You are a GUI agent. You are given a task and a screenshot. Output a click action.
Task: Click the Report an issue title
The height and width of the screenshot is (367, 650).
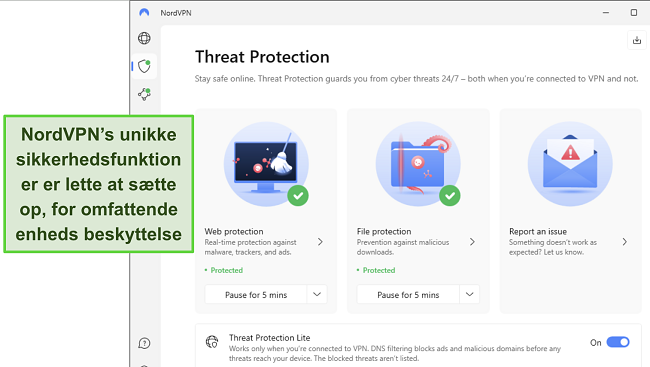(x=538, y=231)
